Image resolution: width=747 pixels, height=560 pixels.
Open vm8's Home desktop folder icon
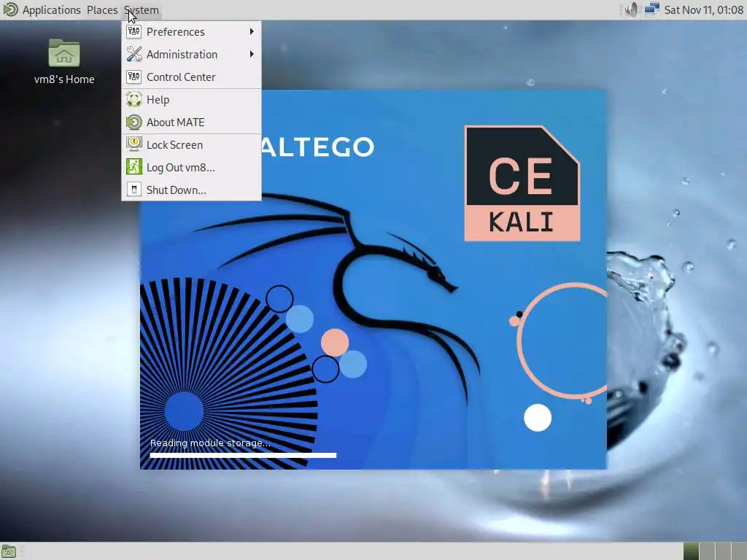coord(64,52)
